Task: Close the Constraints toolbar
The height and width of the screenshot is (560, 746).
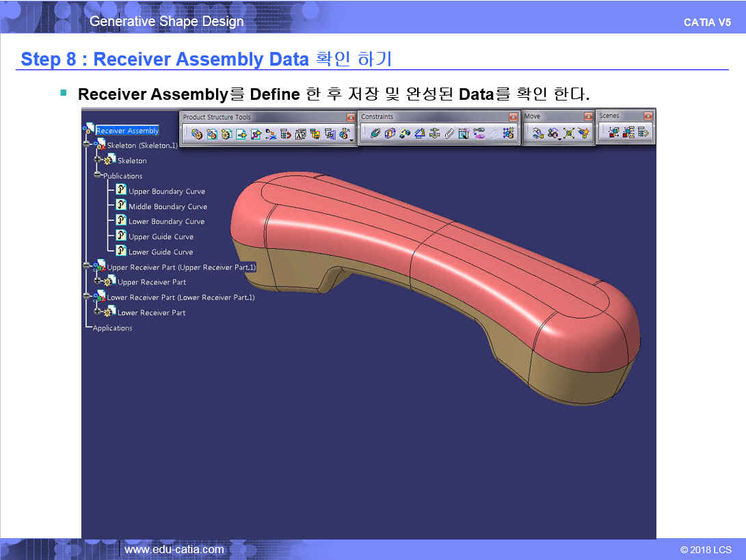Action: (x=513, y=117)
